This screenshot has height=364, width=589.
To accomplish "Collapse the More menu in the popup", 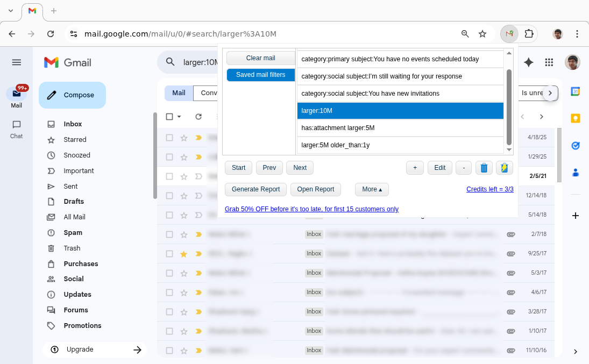I will click(372, 189).
